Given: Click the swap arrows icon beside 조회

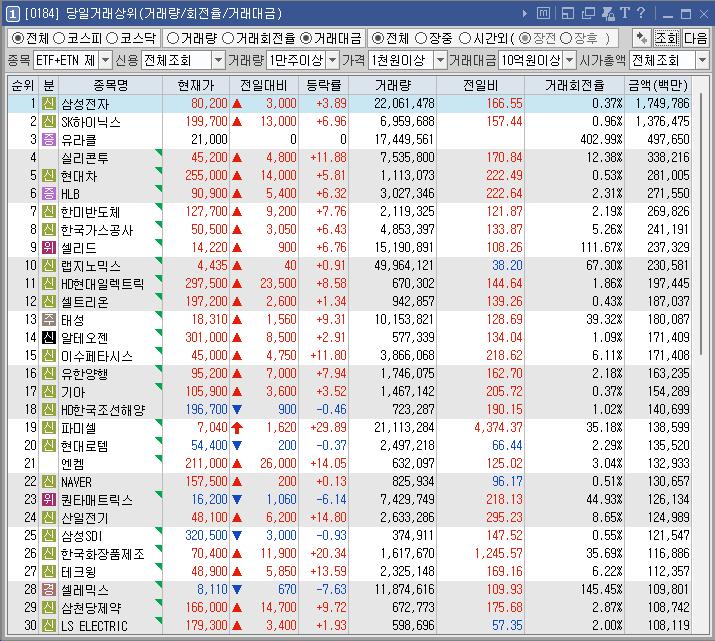Looking at the screenshot, I should (x=642, y=38).
